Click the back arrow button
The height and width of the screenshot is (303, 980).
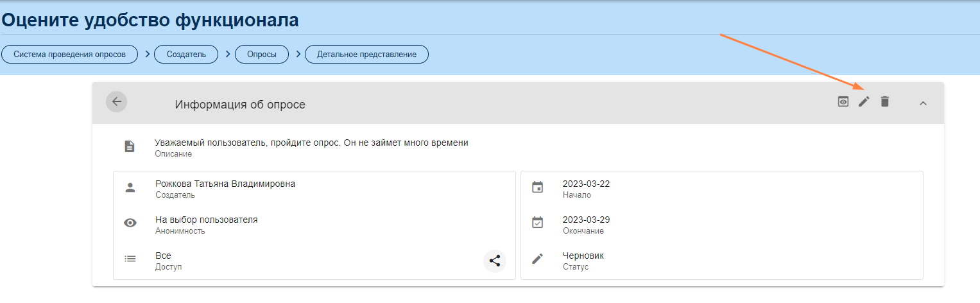116,101
